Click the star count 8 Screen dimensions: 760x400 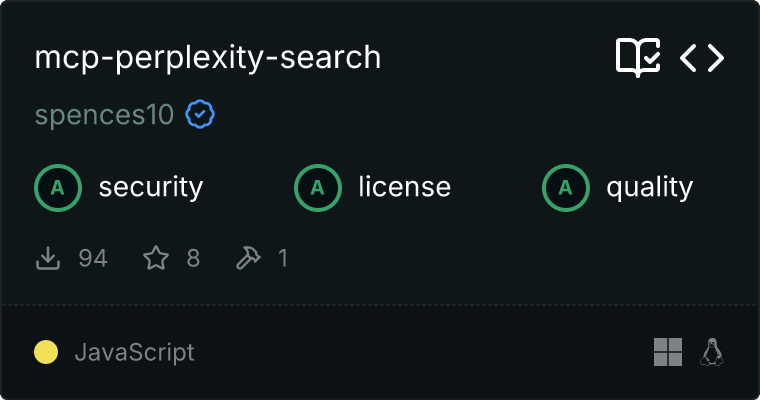click(x=193, y=258)
